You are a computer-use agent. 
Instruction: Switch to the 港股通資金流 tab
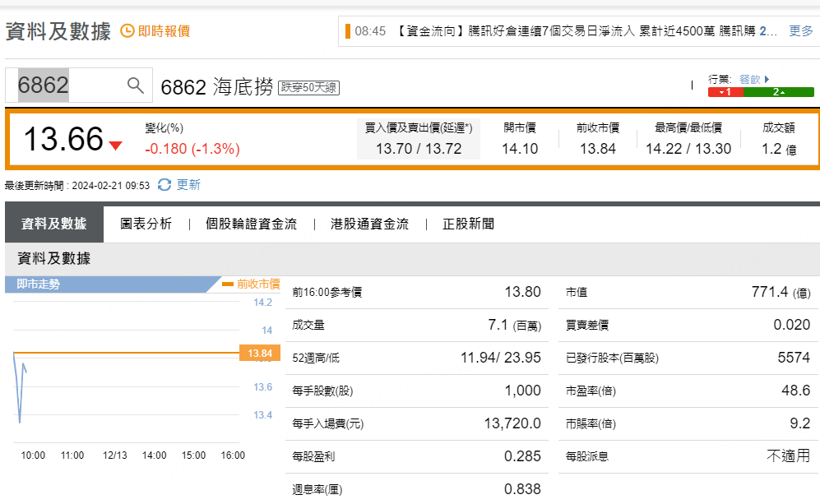(x=370, y=224)
